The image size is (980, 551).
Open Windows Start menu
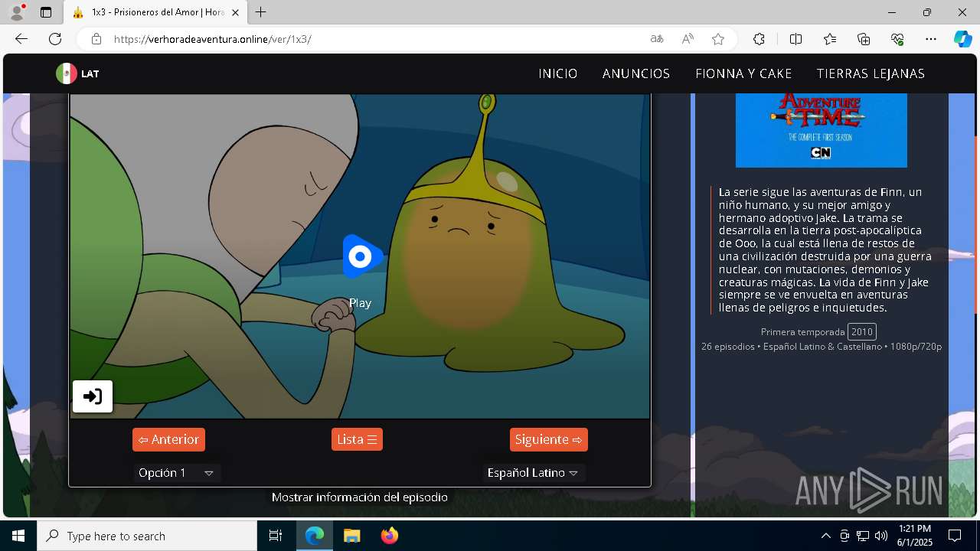point(18,536)
